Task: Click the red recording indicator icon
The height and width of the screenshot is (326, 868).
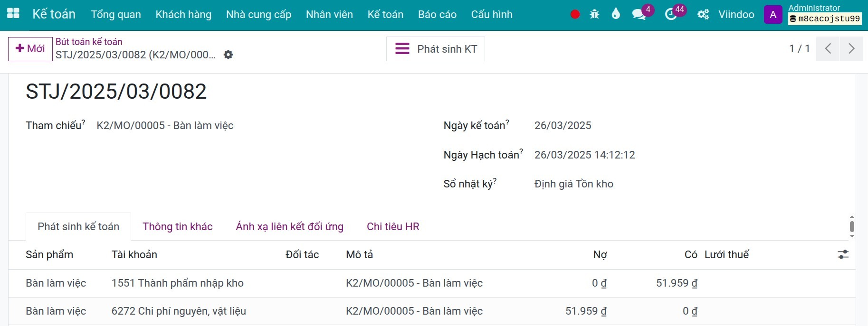Action: tap(575, 14)
